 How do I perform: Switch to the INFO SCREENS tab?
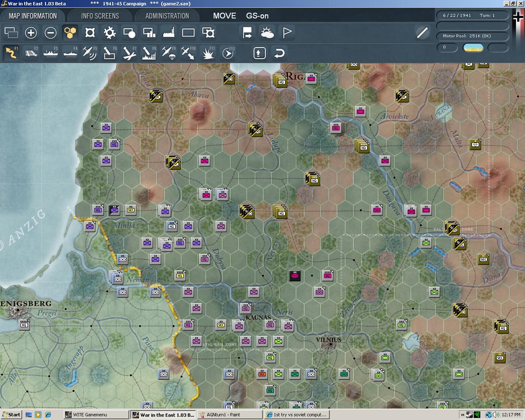pyautogui.click(x=100, y=16)
